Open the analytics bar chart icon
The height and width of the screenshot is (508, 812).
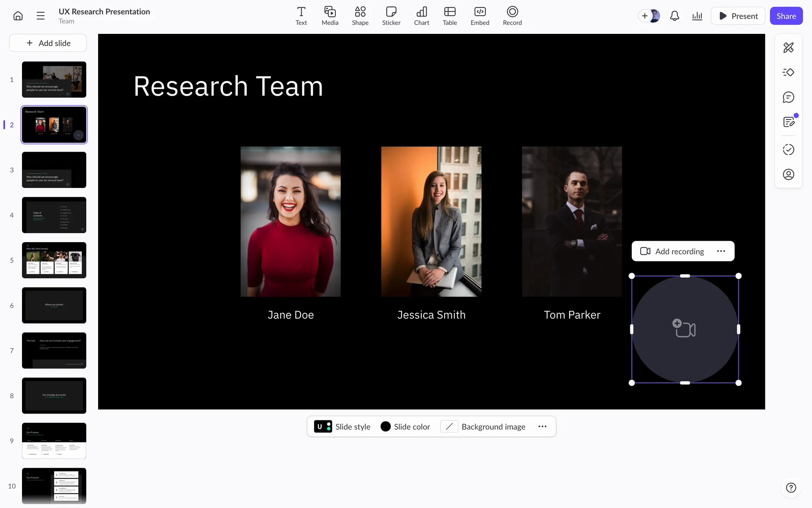tap(697, 16)
